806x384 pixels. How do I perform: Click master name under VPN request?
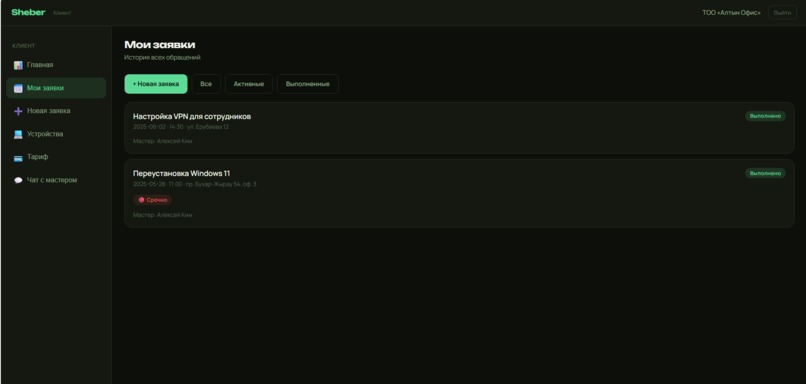click(162, 141)
